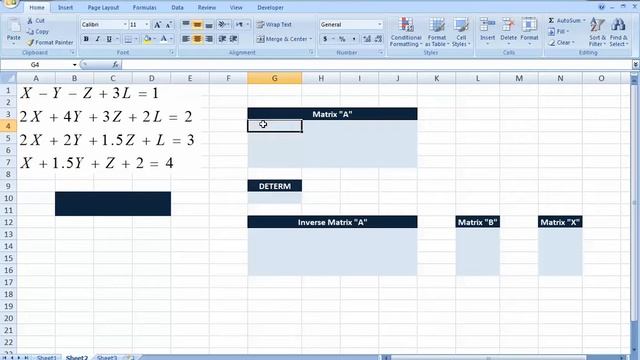This screenshot has height=360, width=640.
Task: Increase font size with Grow Font
Action: (157, 25)
